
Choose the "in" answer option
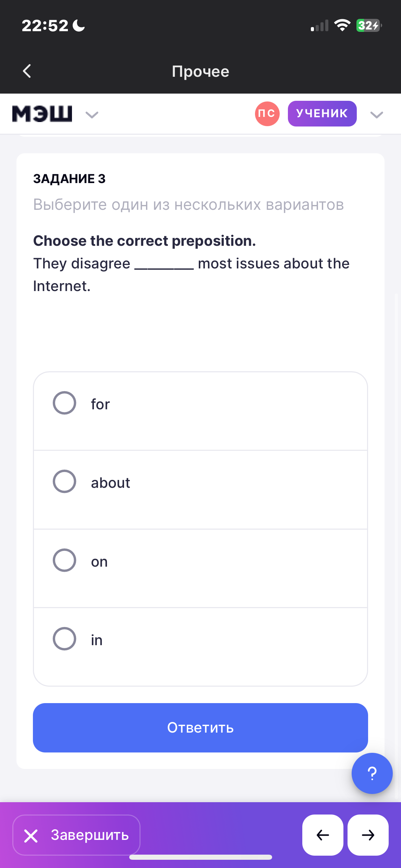[64, 639]
